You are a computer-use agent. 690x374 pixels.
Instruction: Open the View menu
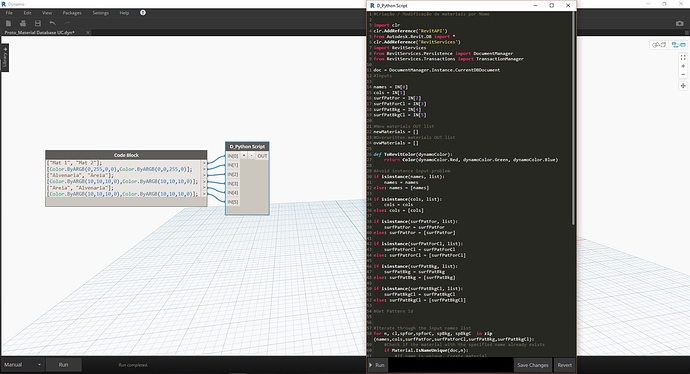(x=47, y=13)
